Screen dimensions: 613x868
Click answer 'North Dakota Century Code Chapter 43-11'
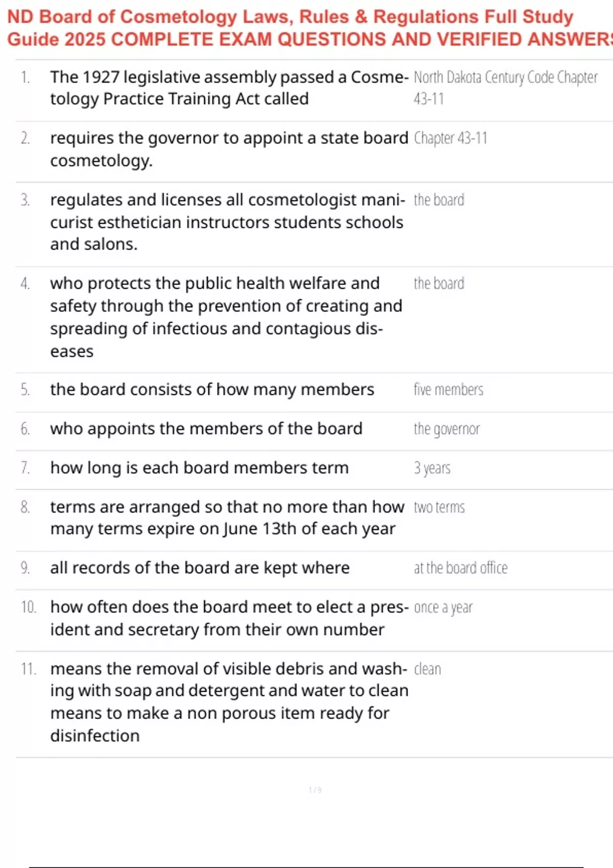point(505,88)
